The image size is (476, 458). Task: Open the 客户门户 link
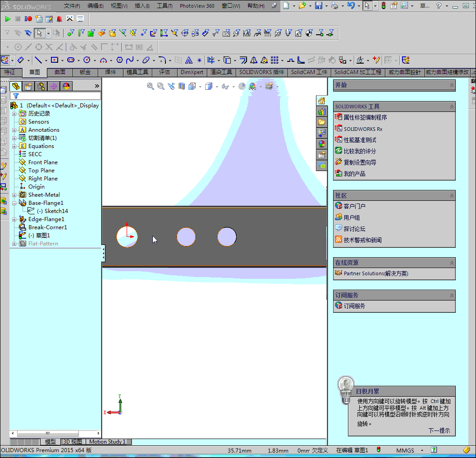(x=354, y=206)
